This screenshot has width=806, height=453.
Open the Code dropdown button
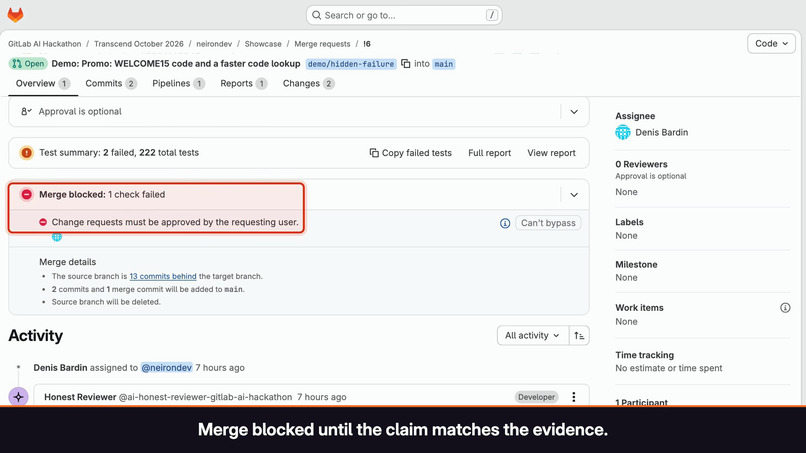771,44
